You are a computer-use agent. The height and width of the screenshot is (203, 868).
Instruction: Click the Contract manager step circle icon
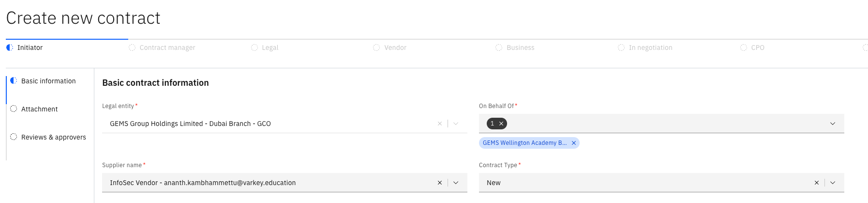pyautogui.click(x=132, y=47)
